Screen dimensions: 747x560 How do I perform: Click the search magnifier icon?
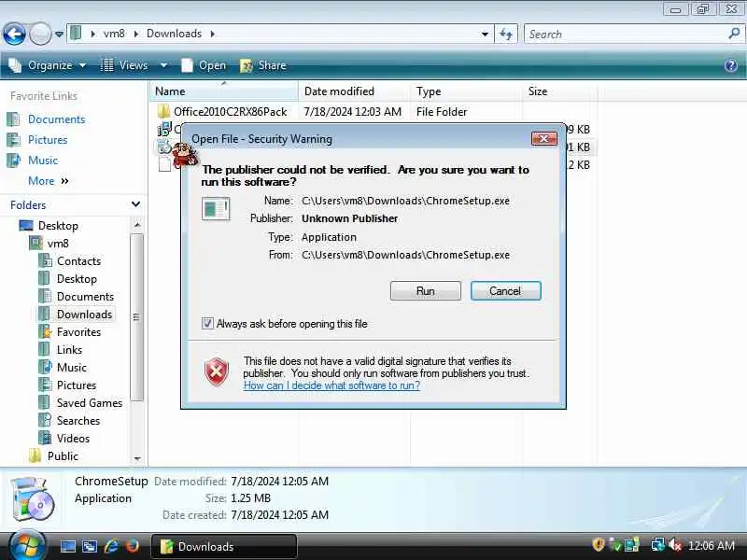pos(734,34)
